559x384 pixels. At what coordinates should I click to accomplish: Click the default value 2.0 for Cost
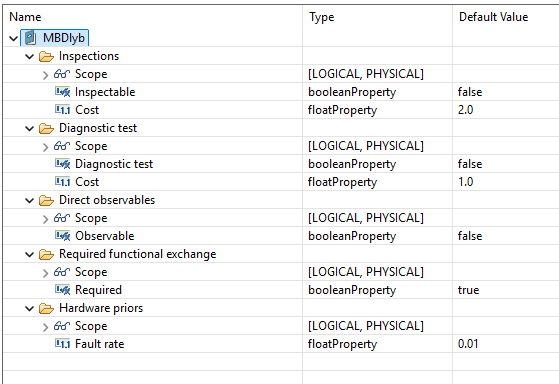(465, 110)
